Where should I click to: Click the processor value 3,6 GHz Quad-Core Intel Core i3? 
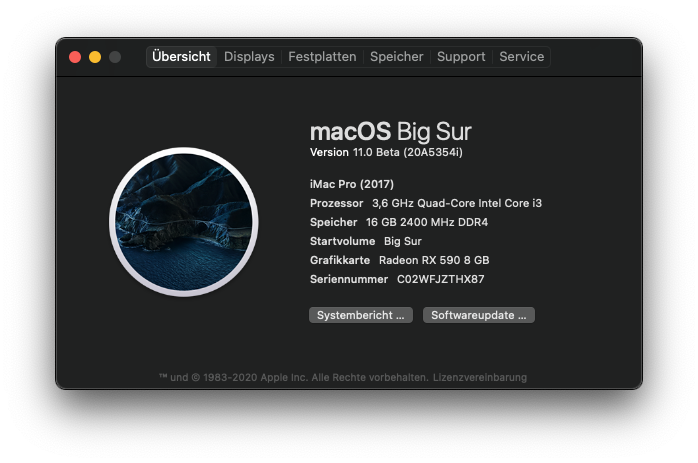457,203
